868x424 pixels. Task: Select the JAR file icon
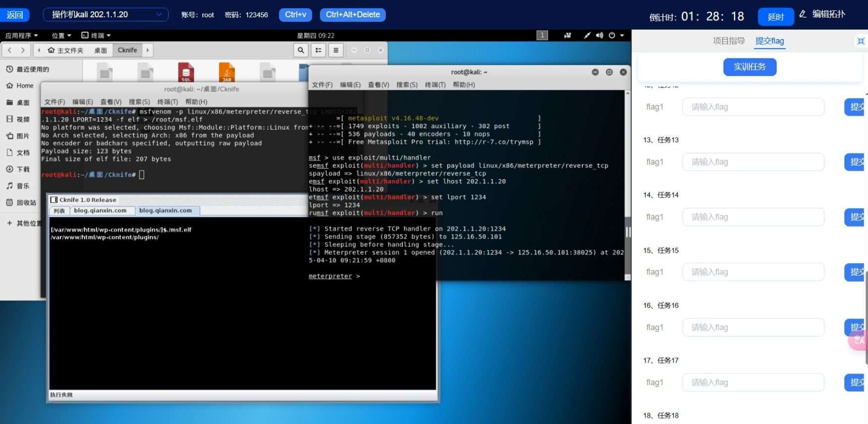pos(227,72)
